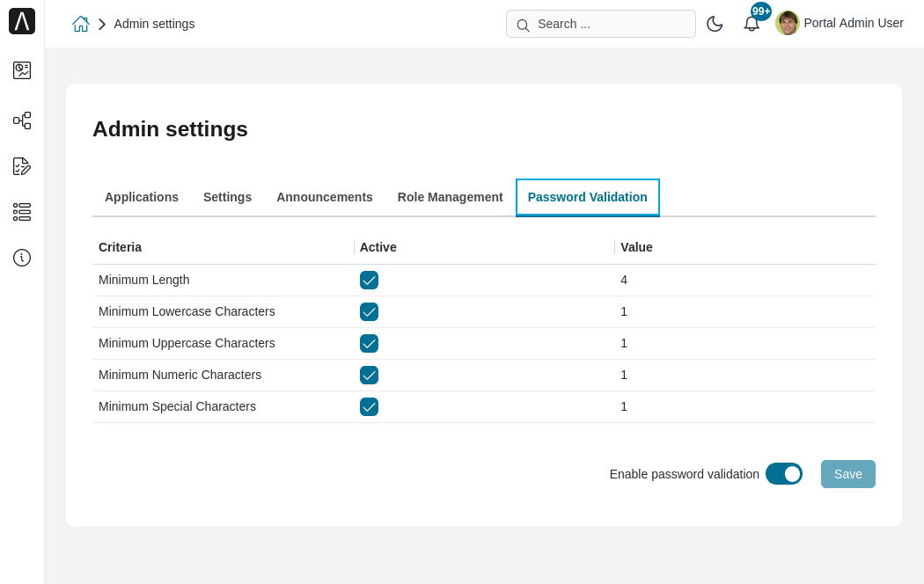Image resolution: width=924 pixels, height=584 pixels.
Task: Switch to the Applications tab
Action: point(142,197)
